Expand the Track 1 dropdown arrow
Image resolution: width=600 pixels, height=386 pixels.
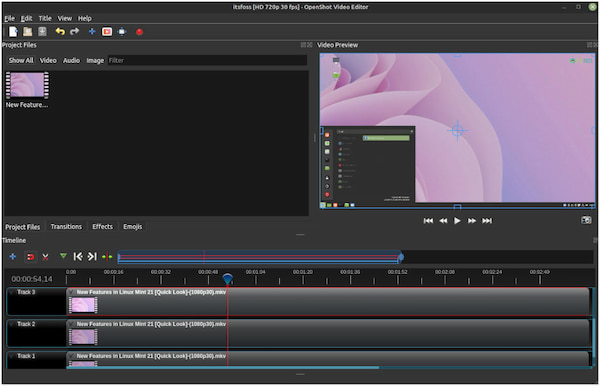(12, 357)
